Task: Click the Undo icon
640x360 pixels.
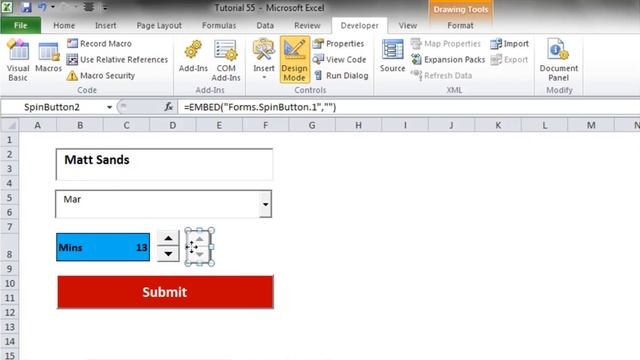Action: tap(42, 7)
